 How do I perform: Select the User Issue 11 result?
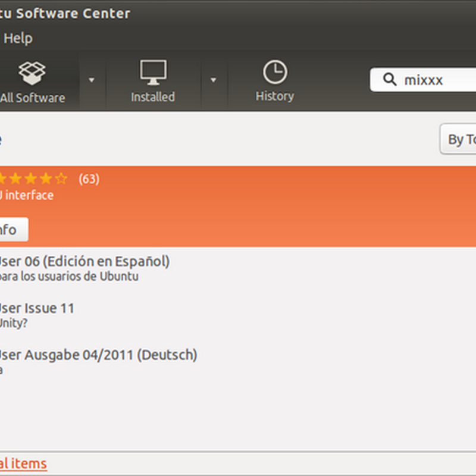coord(238,315)
